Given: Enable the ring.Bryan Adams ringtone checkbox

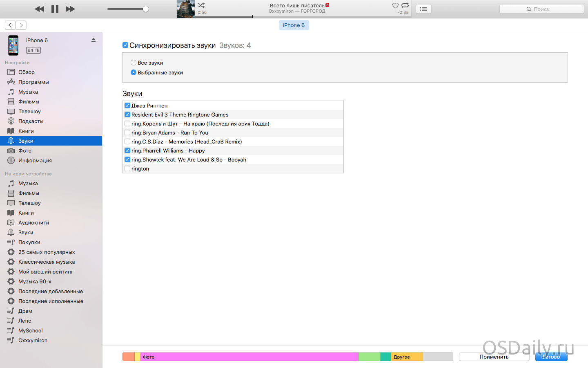Looking at the screenshot, I should click(127, 132).
